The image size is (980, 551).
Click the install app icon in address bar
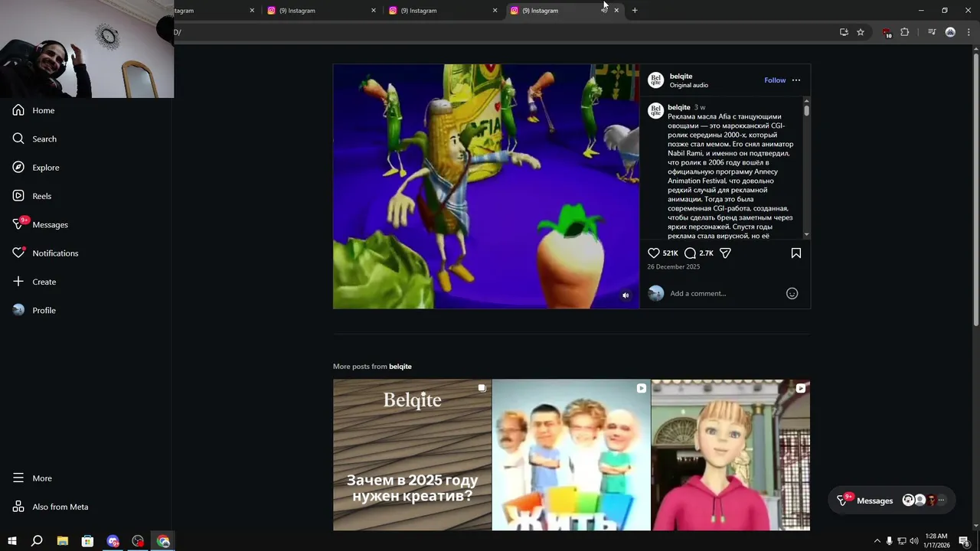pos(844,32)
